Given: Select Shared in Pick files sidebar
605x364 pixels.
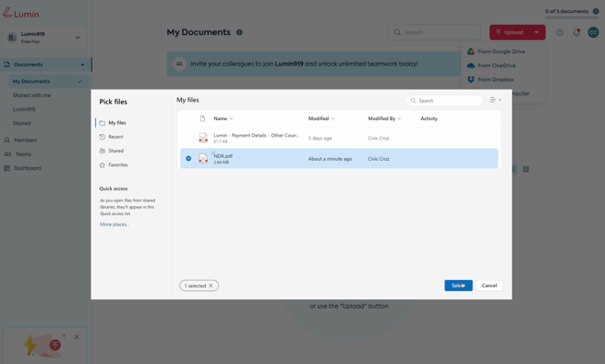Looking at the screenshot, I should 115,151.
